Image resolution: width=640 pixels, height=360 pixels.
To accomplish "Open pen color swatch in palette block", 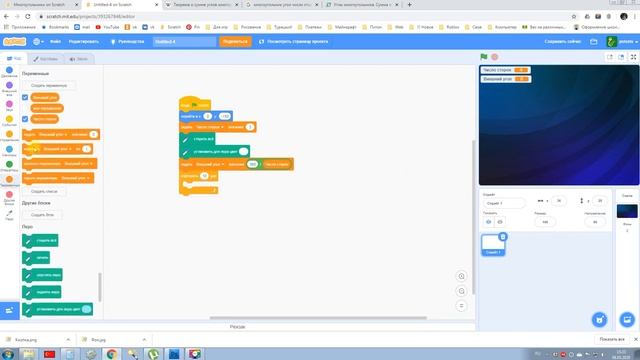I will click(86, 309).
